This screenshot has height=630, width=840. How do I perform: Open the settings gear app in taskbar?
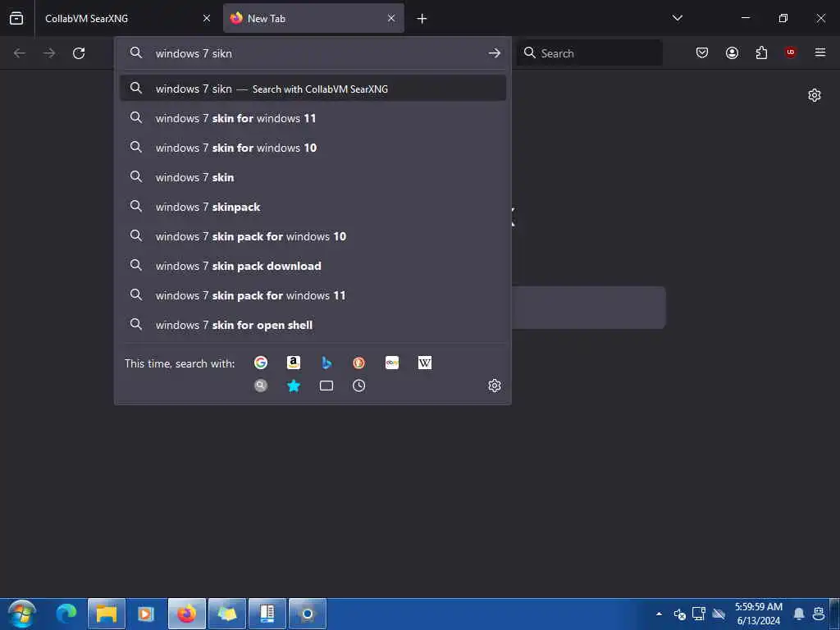point(308,614)
